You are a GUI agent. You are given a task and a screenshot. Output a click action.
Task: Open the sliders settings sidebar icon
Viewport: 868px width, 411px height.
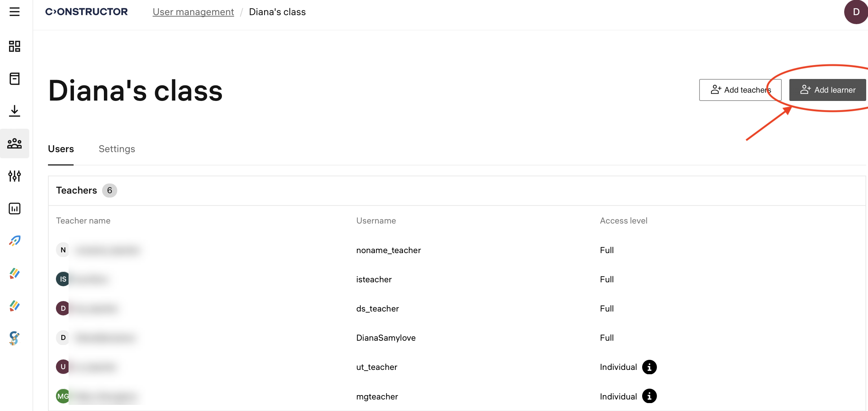(x=14, y=176)
